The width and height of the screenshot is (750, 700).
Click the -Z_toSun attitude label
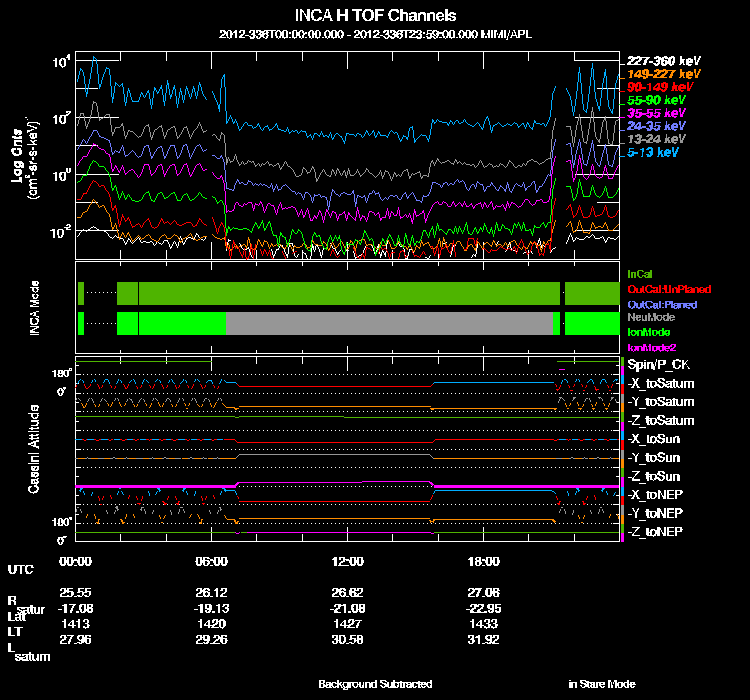click(653, 477)
